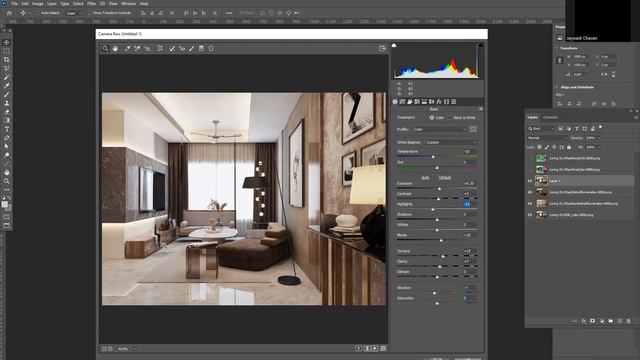Screen dimensions: 640x360
Task: Click the Exposure slider handle
Action: 440,189
